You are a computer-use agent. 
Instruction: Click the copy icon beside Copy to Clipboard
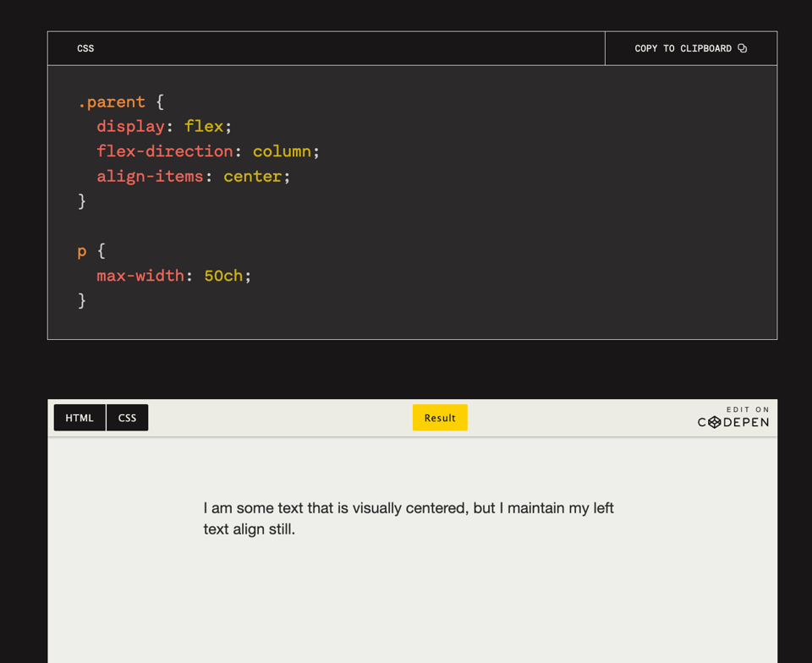click(x=743, y=48)
